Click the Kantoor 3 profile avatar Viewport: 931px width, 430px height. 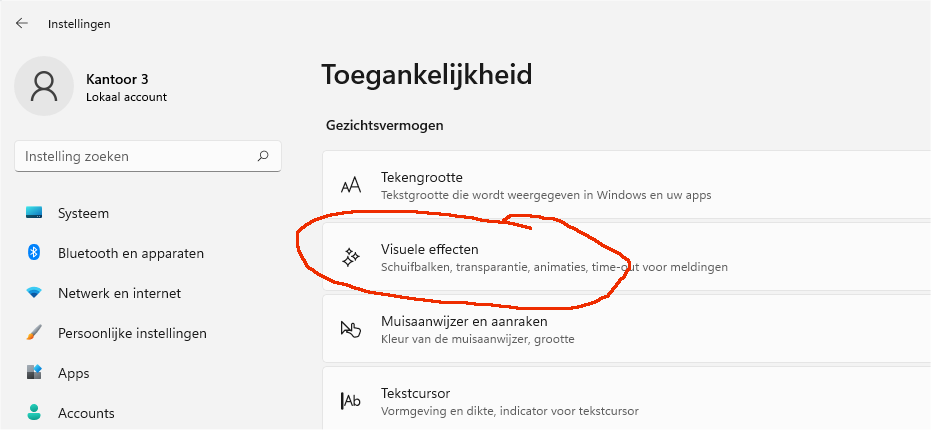[x=44, y=86]
